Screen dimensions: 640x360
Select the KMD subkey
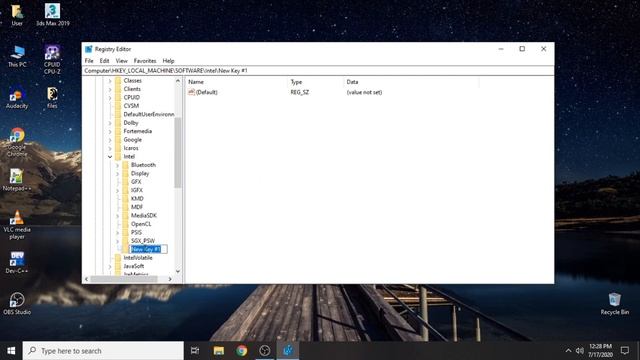click(x=137, y=199)
